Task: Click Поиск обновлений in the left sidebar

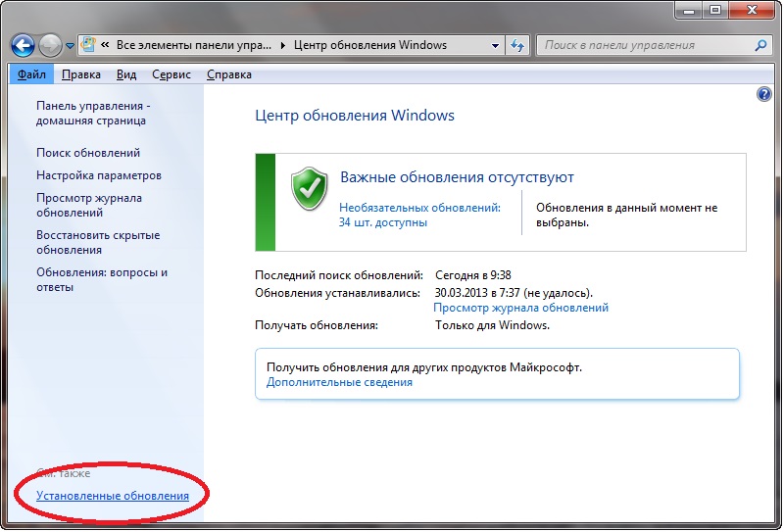Action: click(88, 153)
